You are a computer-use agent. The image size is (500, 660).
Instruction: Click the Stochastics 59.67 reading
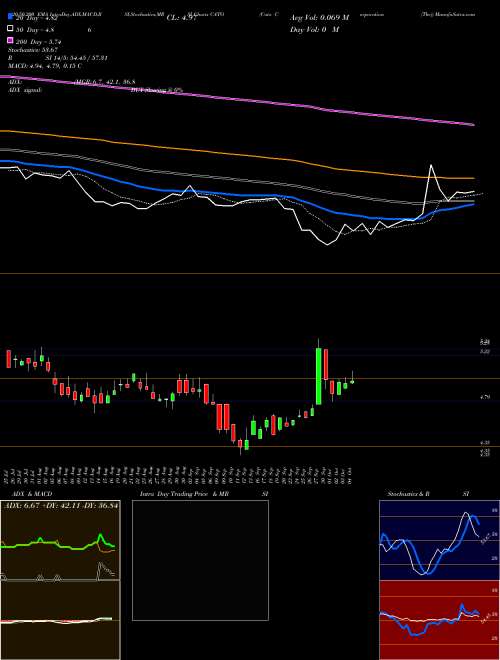point(33,50)
